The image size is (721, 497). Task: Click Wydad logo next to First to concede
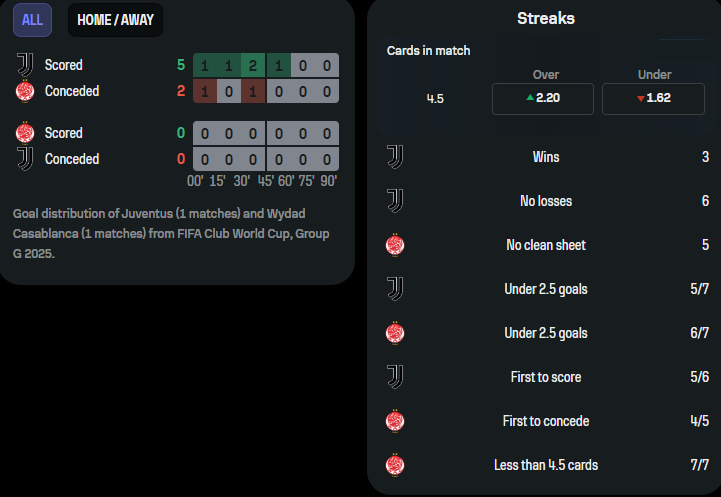[x=395, y=421]
